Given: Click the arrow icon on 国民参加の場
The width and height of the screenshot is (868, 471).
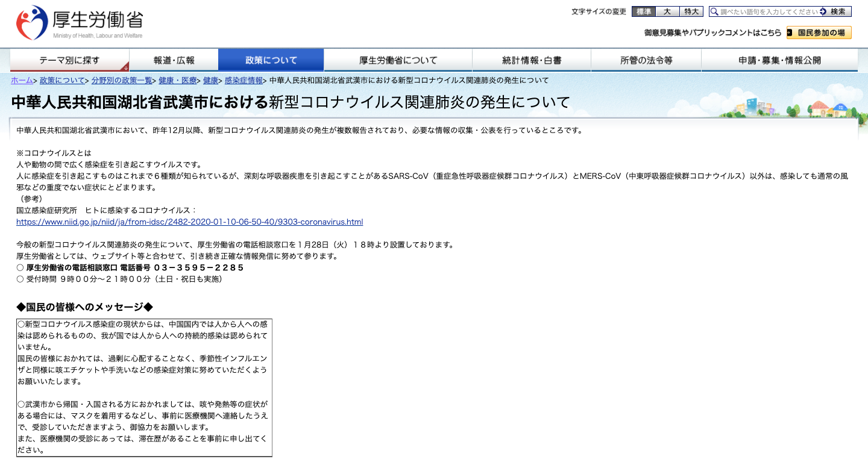Looking at the screenshot, I should pyautogui.click(x=790, y=33).
